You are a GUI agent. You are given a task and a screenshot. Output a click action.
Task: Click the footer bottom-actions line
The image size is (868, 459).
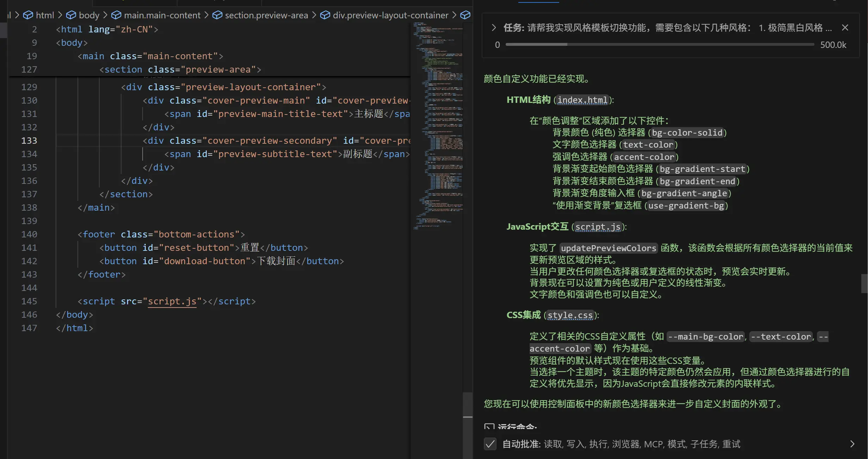161,234
